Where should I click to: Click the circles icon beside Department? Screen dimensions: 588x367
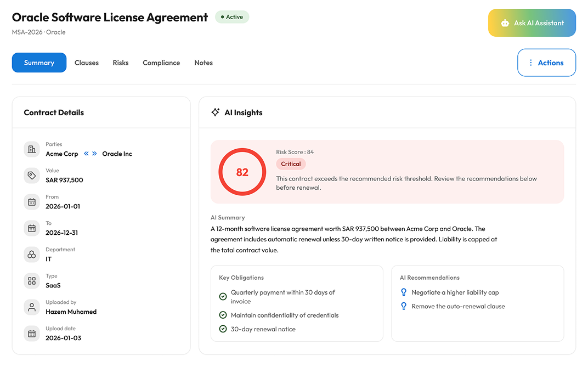[32, 255]
